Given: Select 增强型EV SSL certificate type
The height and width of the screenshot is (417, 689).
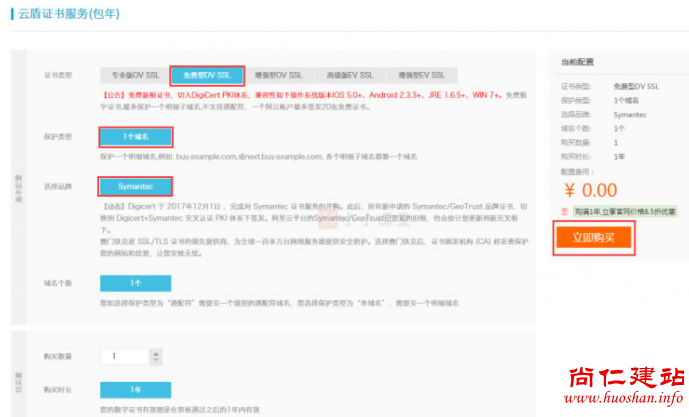Looking at the screenshot, I should point(421,76).
